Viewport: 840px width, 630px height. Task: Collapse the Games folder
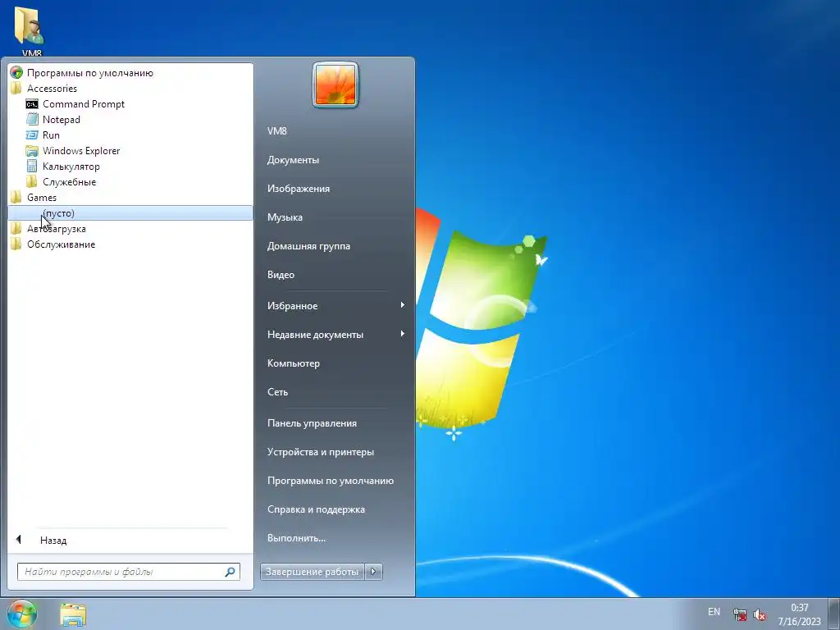(x=42, y=197)
